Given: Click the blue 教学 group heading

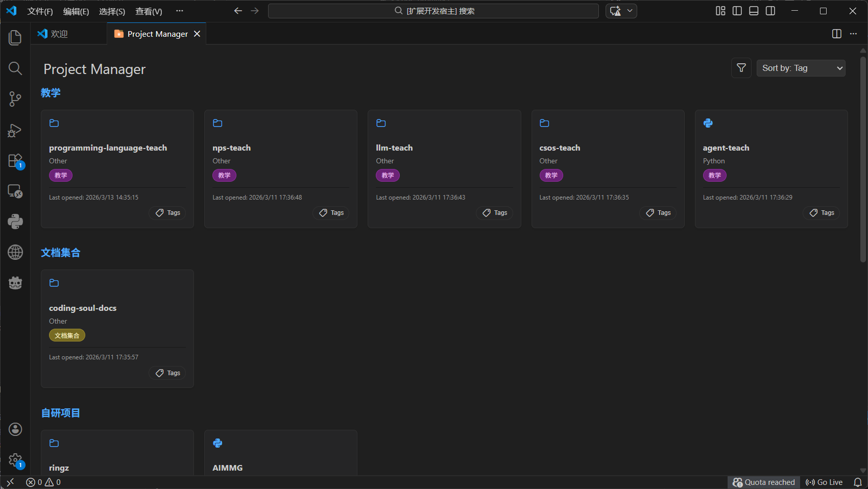Looking at the screenshot, I should [x=51, y=93].
